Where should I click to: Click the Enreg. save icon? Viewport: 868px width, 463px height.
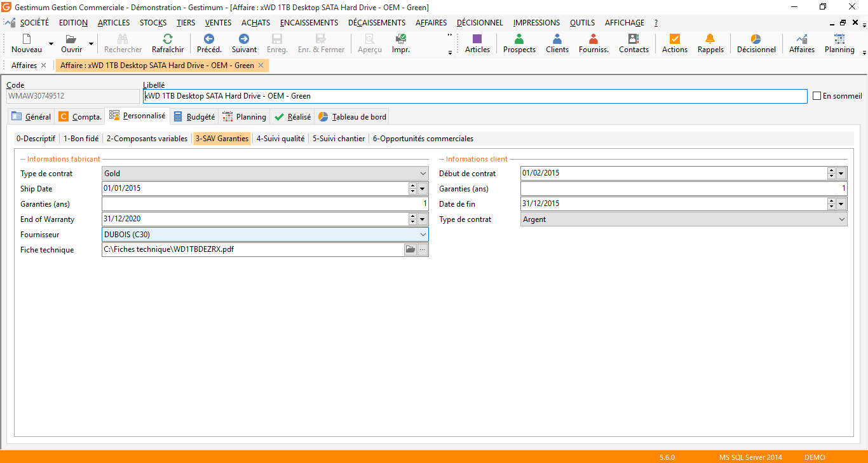[277, 39]
